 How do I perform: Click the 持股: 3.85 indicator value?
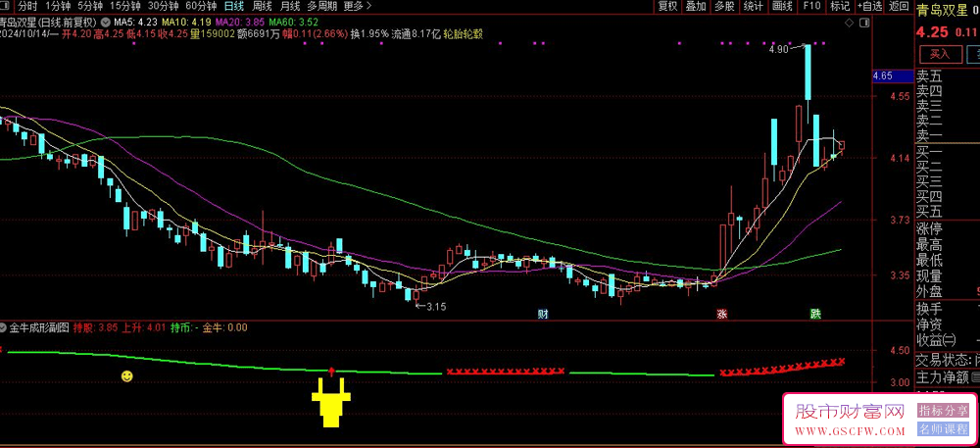tap(96, 327)
